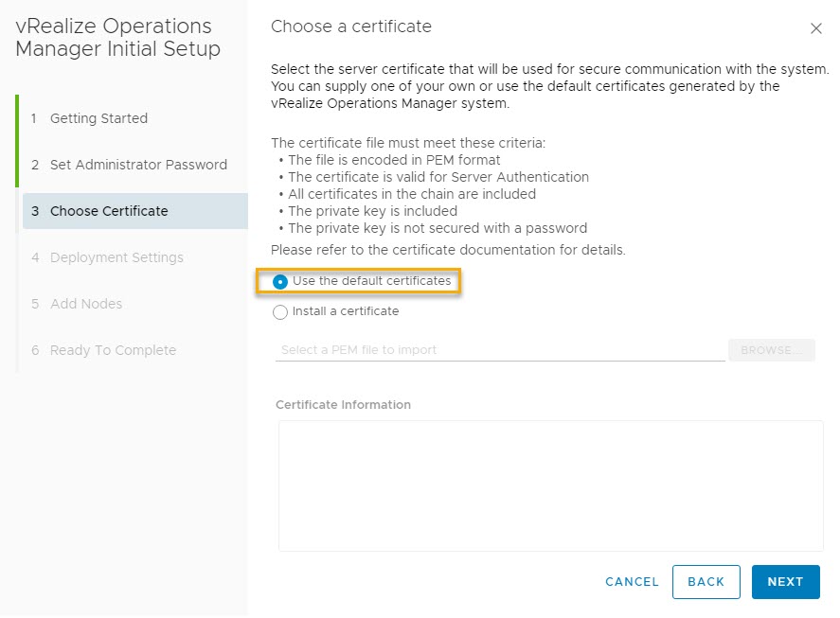
Task: Select the Choose Certificate step
Action: 109,211
